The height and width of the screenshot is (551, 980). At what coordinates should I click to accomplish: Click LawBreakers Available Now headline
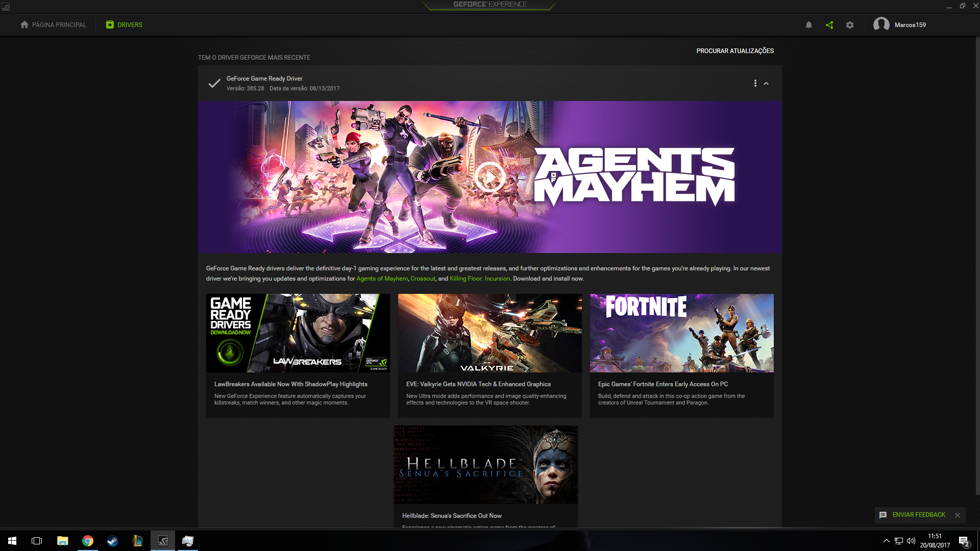[291, 384]
